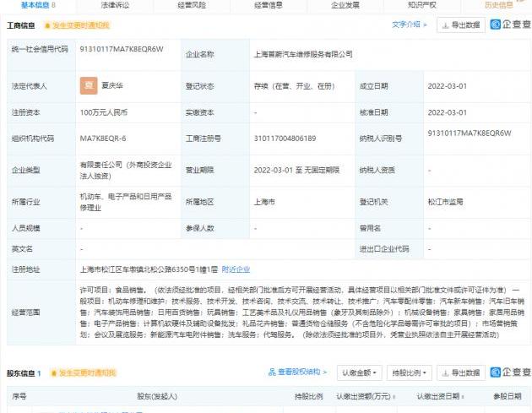The height and width of the screenshot is (413, 532).
Task: Switch to the 经营风险 tab
Action: [x=192, y=5]
